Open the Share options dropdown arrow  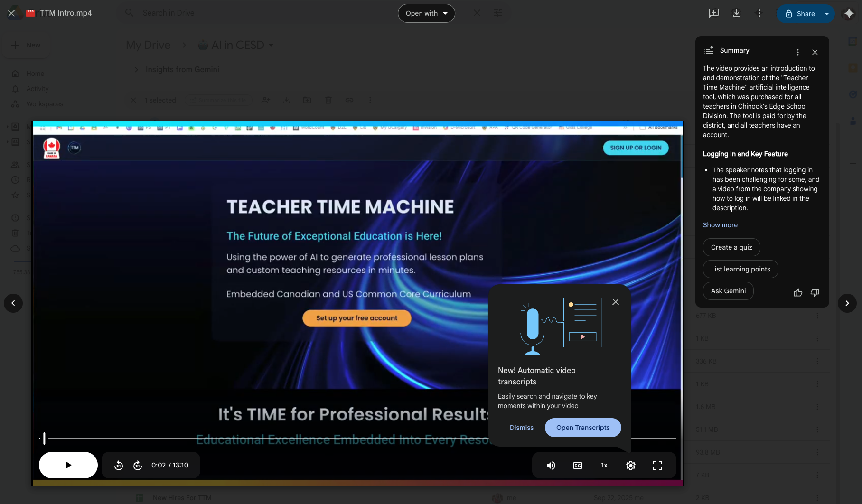click(x=827, y=14)
